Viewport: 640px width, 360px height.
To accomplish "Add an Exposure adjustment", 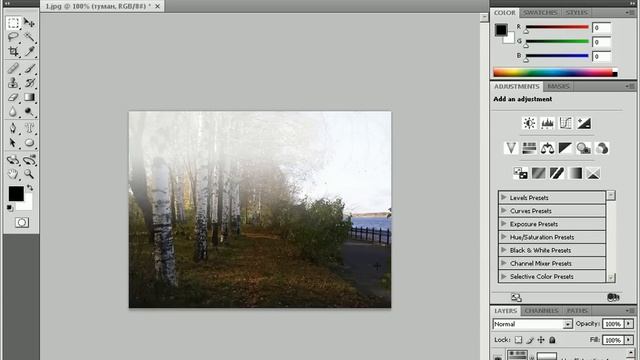I will (x=584, y=123).
